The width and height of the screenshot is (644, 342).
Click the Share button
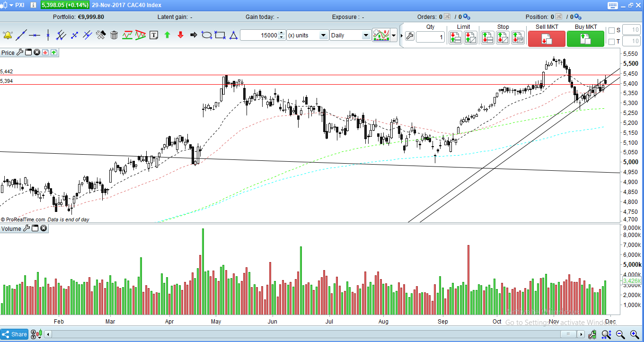(x=14, y=334)
